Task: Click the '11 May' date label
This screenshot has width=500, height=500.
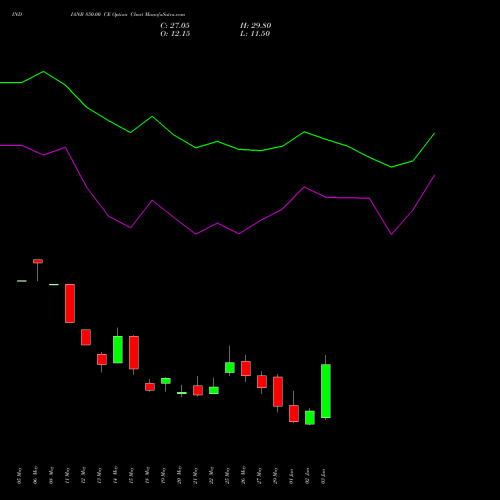Action: coord(68,476)
